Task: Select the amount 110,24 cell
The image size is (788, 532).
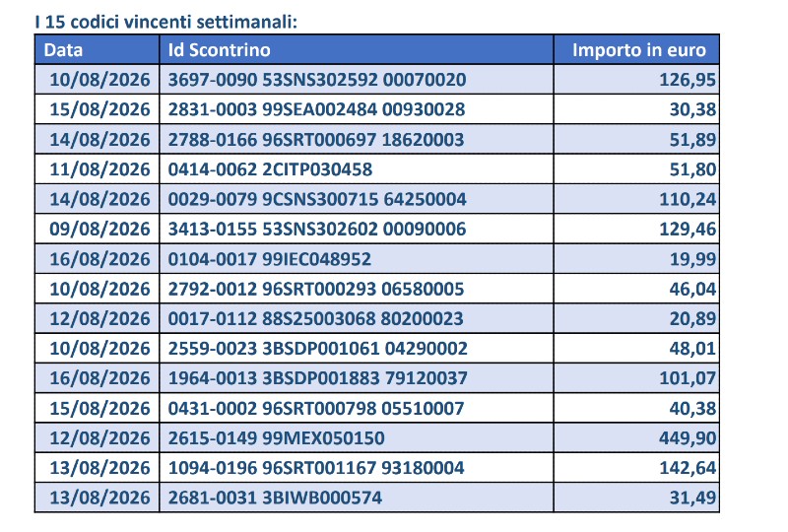Action: click(x=636, y=199)
